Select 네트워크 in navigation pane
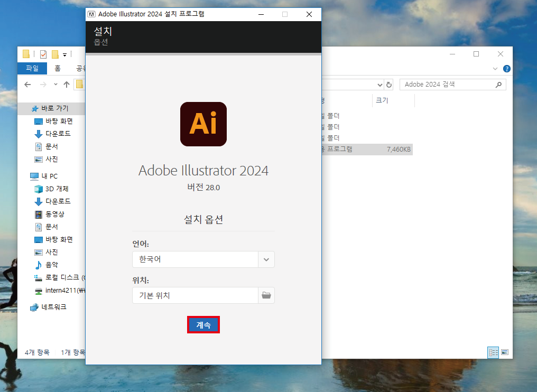This screenshot has width=537, height=392. pos(49,307)
